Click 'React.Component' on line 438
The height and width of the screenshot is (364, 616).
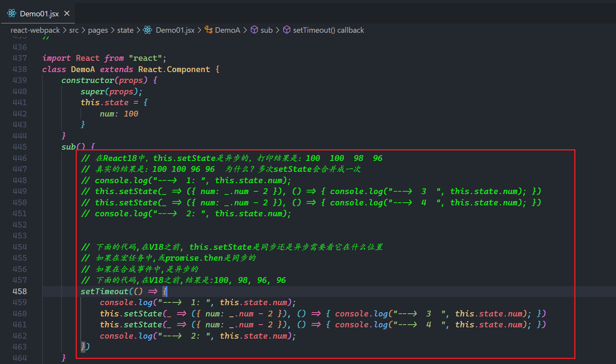[x=174, y=69]
